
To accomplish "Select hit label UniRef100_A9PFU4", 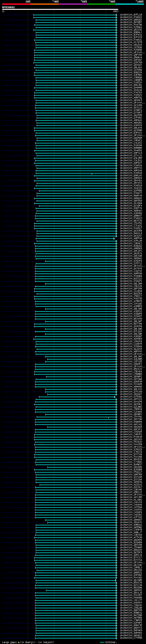I will coord(131,239).
